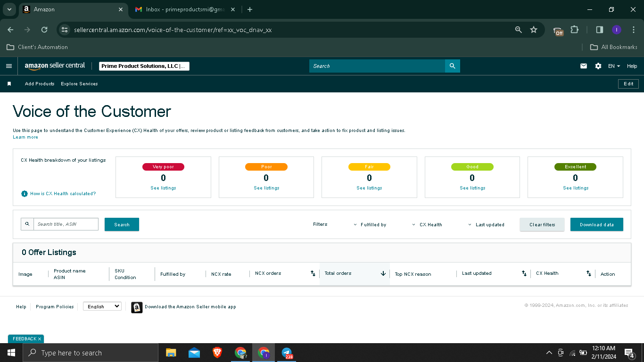Open the browser side panel icon

[600, 30]
